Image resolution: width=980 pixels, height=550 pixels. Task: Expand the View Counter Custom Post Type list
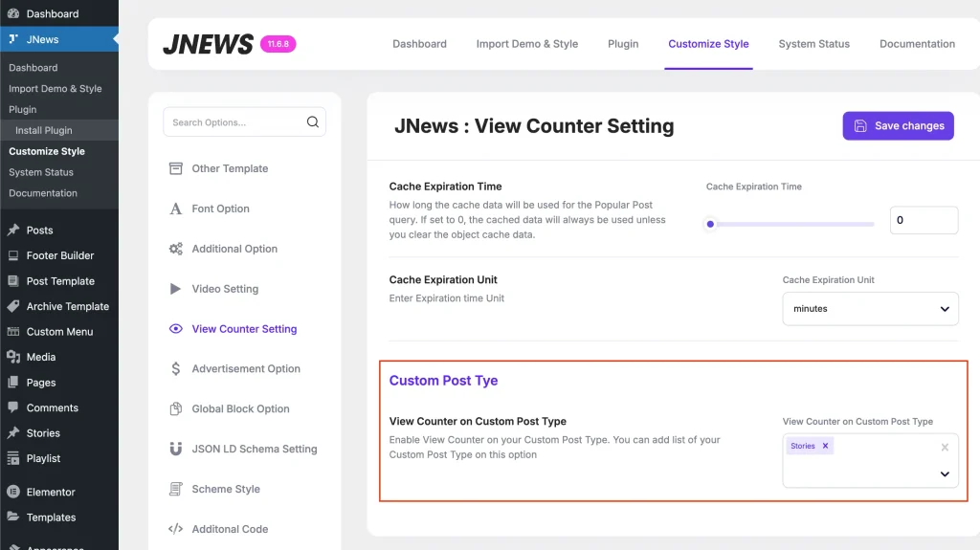coord(945,474)
